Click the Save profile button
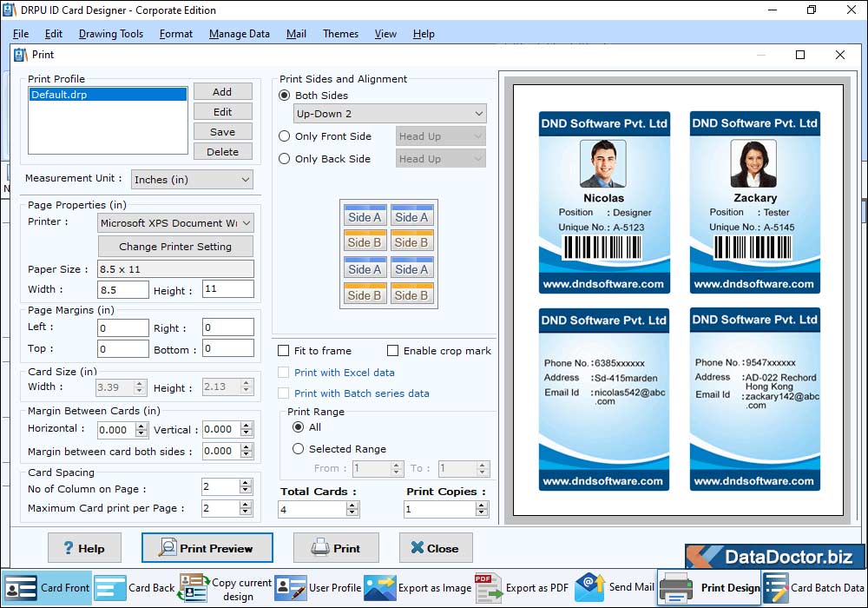This screenshot has width=868, height=608. 222,132
